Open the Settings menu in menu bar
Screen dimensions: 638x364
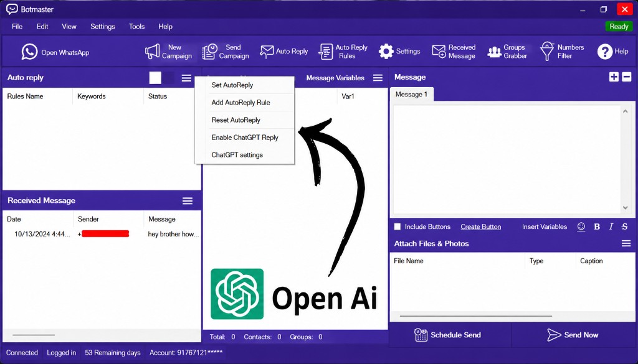coord(103,26)
